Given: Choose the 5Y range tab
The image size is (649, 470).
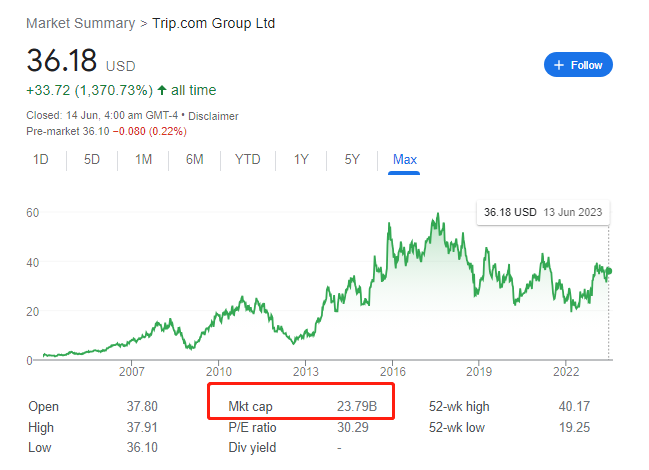Looking at the screenshot, I should click(x=352, y=159).
